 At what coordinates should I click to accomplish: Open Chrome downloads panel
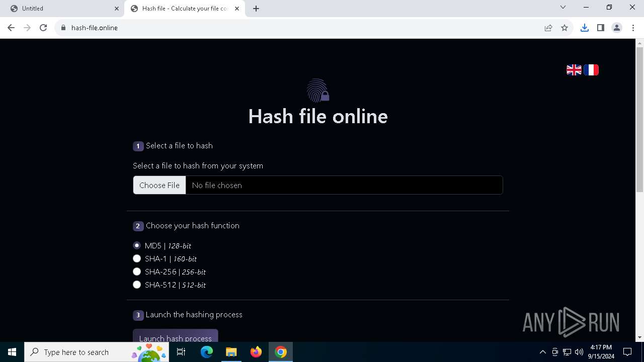[585, 28]
